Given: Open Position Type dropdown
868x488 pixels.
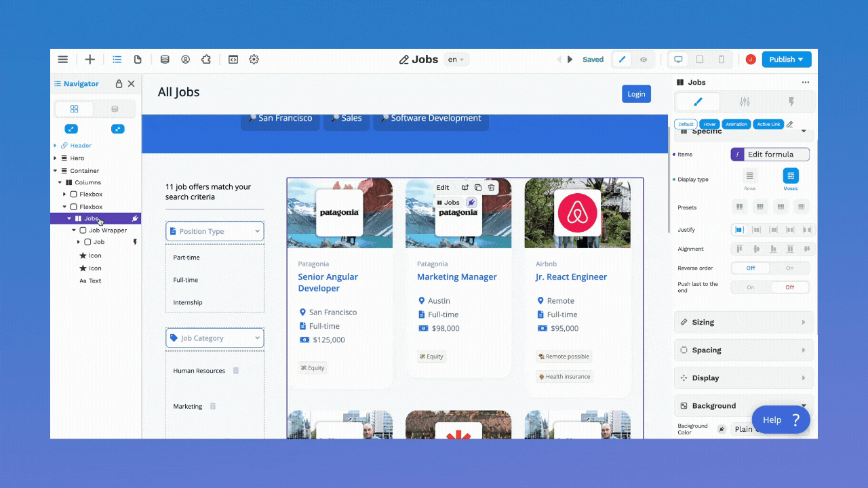Looking at the screenshot, I should (x=215, y=231).
